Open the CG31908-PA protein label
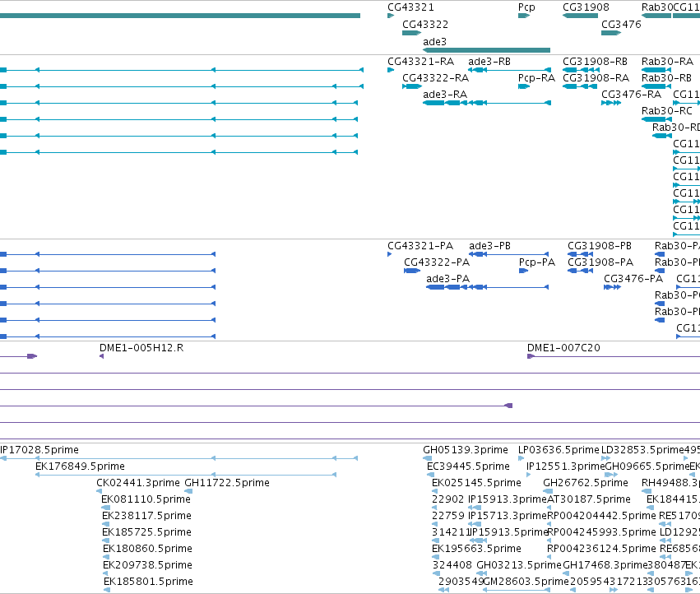The width and height of the screenshot is (700, 594). click(x=600, y=262)
